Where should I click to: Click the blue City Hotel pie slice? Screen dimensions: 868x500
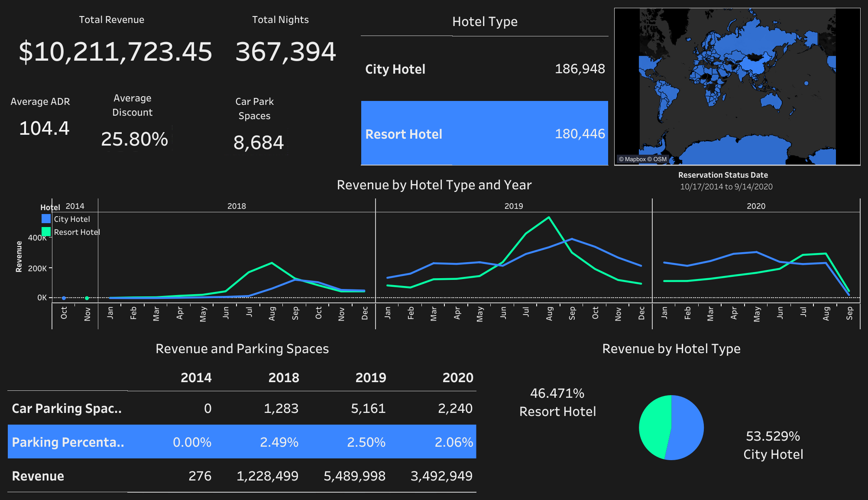[688, 427]
